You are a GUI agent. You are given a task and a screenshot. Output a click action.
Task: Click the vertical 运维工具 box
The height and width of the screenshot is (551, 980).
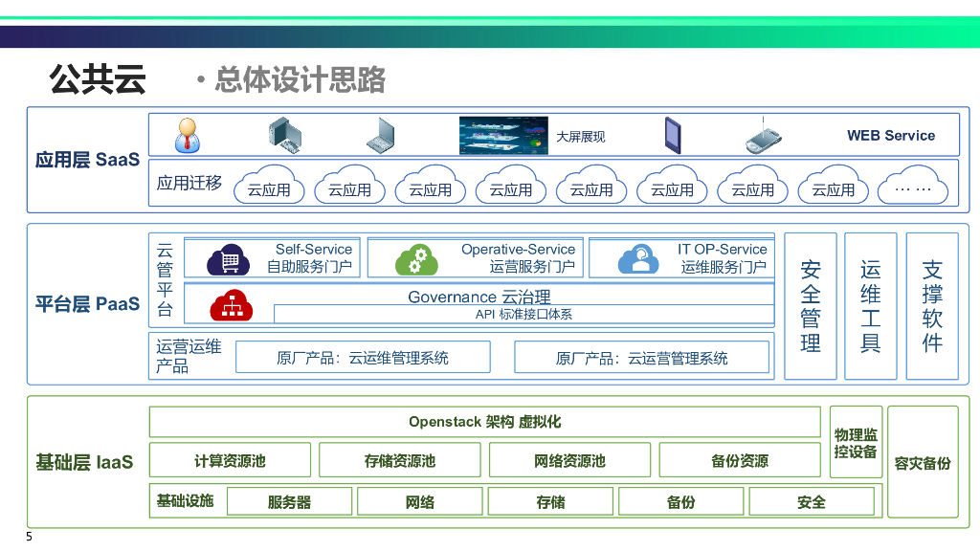point(871,306)
